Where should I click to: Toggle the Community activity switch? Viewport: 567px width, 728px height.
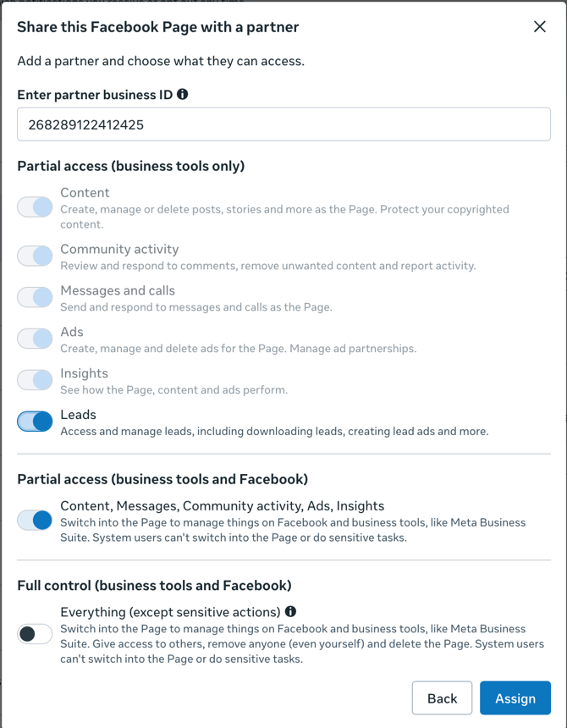click(35, 256)
